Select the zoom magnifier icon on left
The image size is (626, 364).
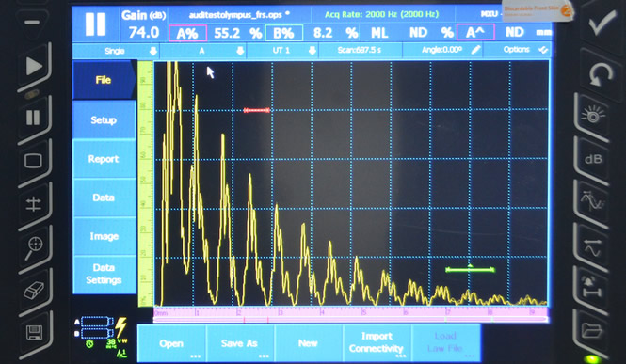pos(33,247)
